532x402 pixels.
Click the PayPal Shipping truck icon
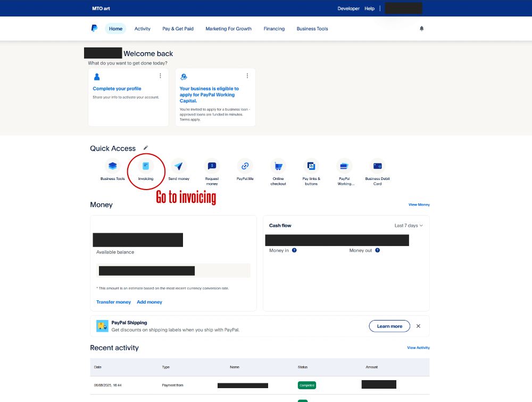point(102,326)
